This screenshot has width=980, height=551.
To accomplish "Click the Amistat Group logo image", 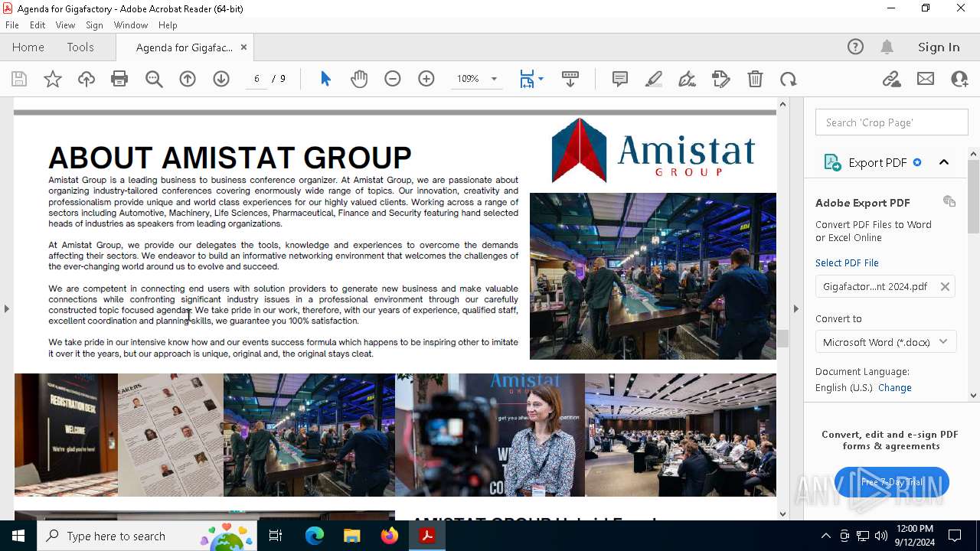I will (x=653, y=150).
